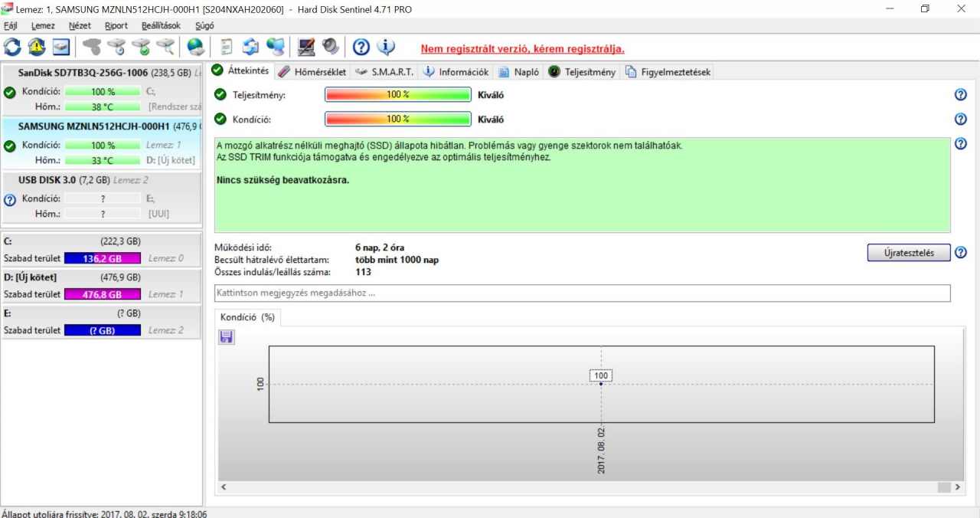Screen dimensions: 980x518
Task: Click the comment field to add a note
Action: coord(583,293)
